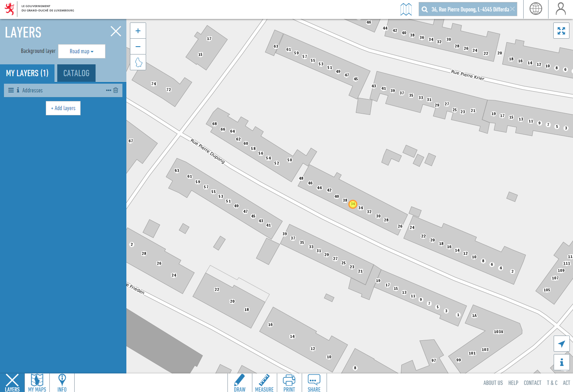
Task: Show the Addresses layer info
Action: (x=18, y=90)
